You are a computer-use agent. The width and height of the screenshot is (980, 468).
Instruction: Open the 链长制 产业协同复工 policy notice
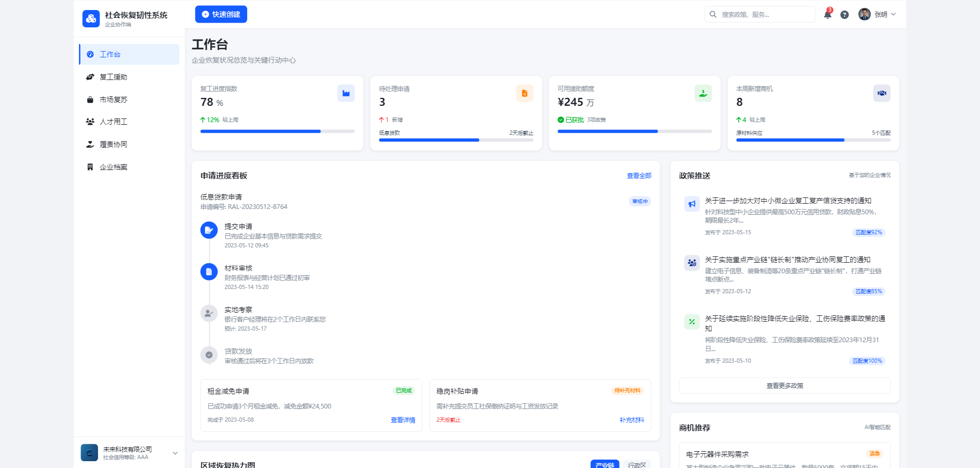(x=788, y=260)
